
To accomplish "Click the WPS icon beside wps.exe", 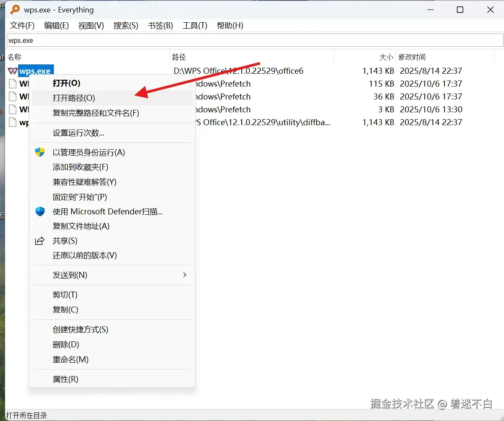I will (x=12, y=71).
